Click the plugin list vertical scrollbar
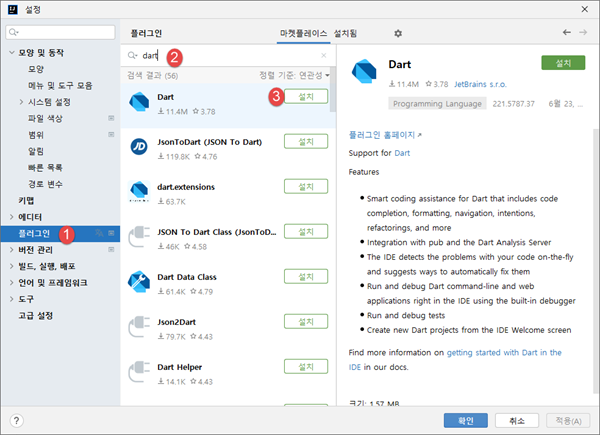This screenshot has width=600, height=435. [x=333, y=90]
